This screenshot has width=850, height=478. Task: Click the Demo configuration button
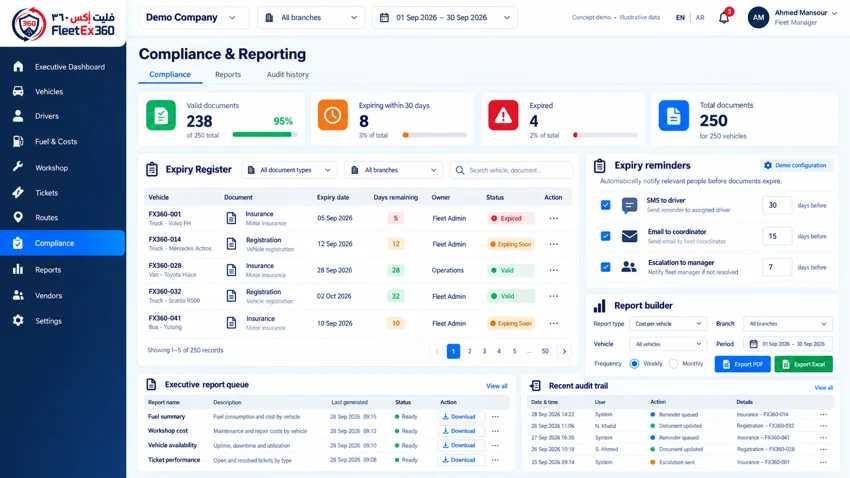coord(795,165)
